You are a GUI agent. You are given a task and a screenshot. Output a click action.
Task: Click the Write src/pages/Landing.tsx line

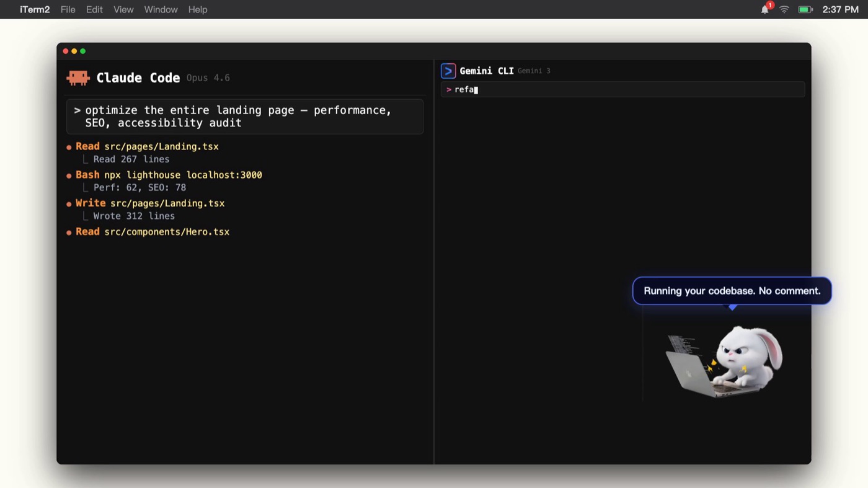coord(146,203)
